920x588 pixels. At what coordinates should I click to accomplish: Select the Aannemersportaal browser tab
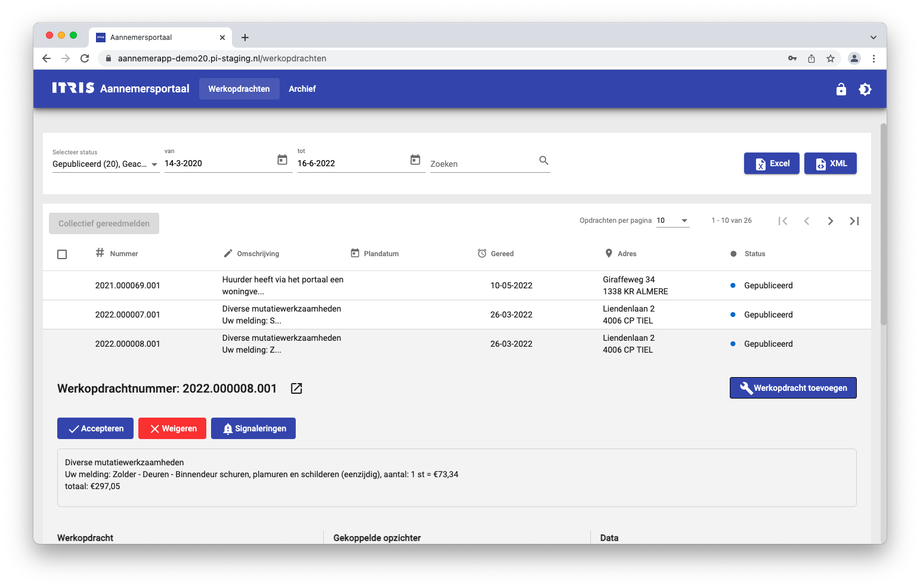click(x=160, y=37)
